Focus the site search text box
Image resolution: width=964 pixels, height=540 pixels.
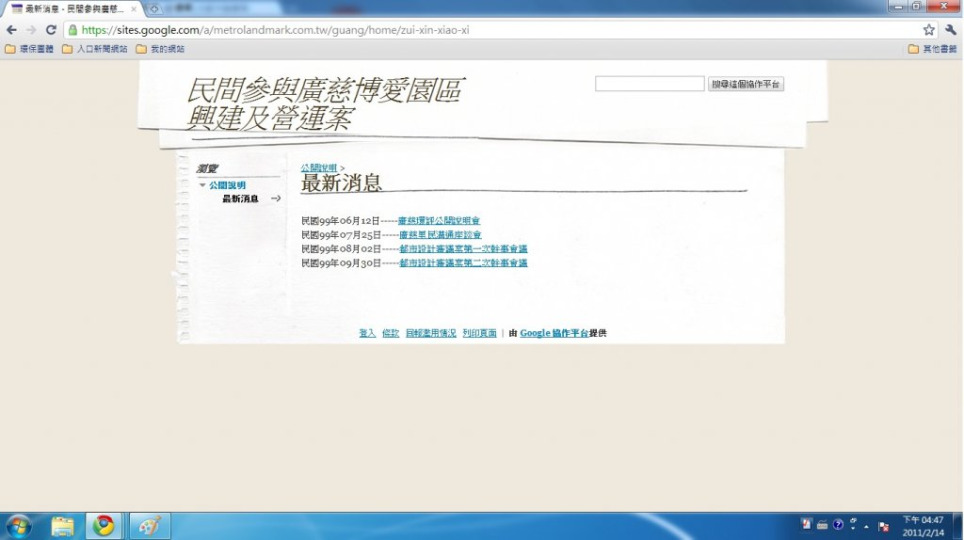pyautogui.click(x=649, y=84)
